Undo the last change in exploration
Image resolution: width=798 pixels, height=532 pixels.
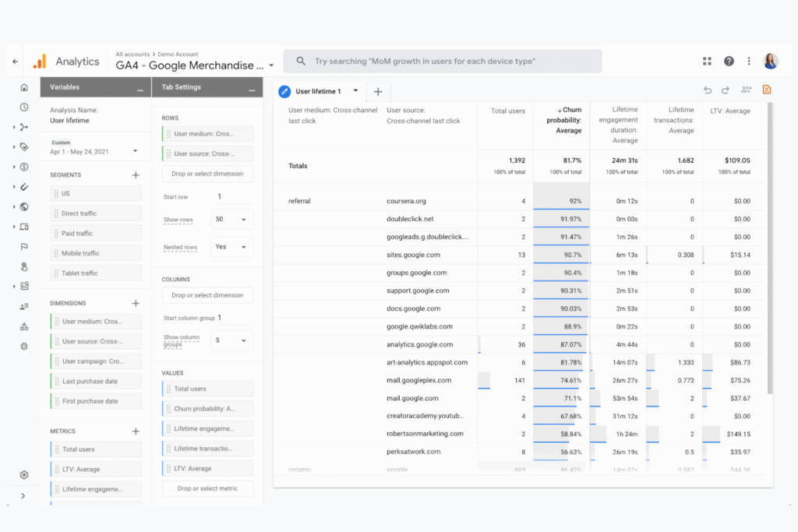coord(708,90)
